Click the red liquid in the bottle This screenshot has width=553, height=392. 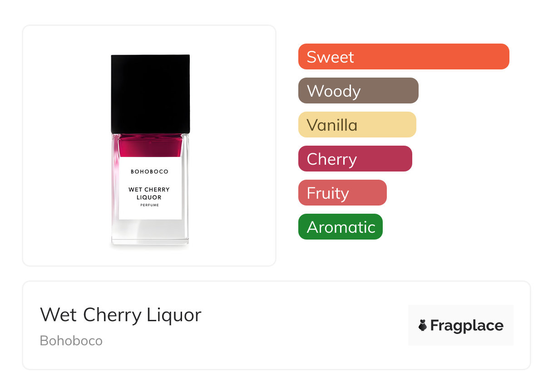(x=150, y=146)
